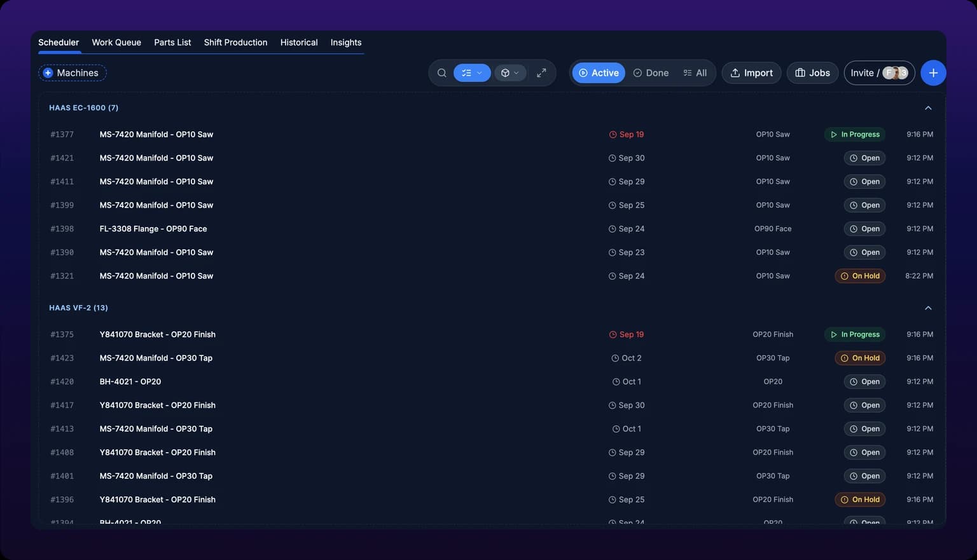The width and height of the screenshot is (977, 560).
Task: Click HAAS VF-2 (13) group header
Action: [x=79, y=308]
